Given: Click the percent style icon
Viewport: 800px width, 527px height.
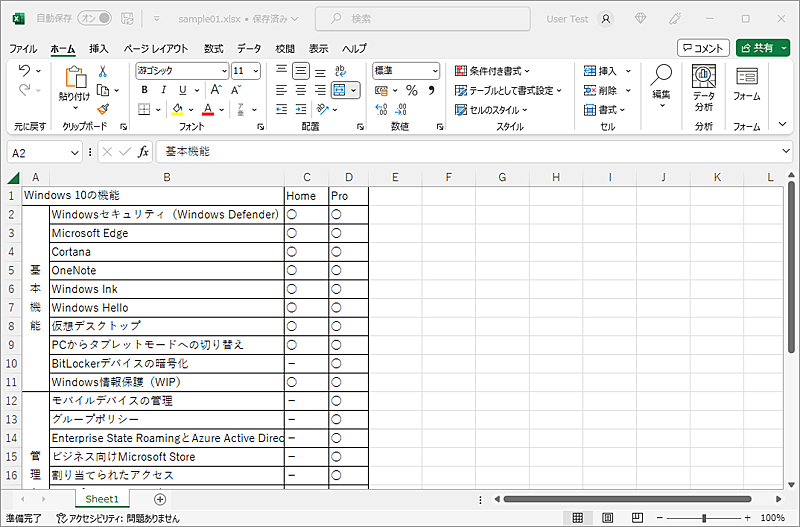Looking at the screenshot, I should click(x=411, y=90).
